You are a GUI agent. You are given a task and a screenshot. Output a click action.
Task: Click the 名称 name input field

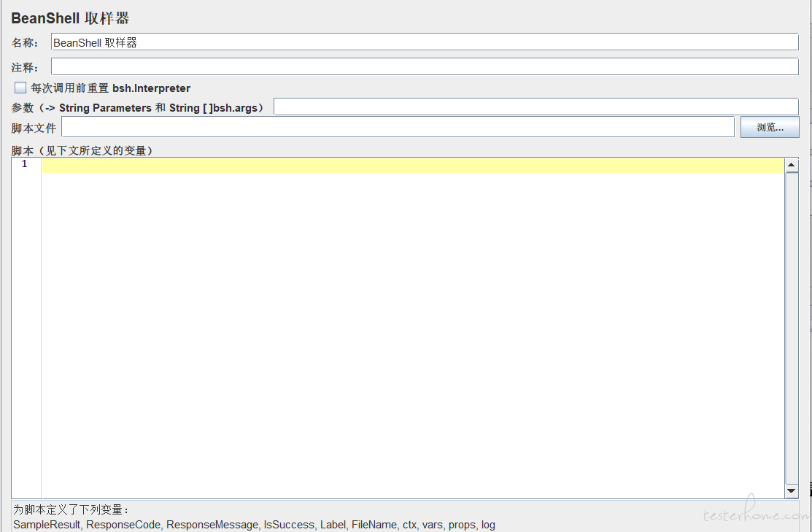[x=425, y=42]
